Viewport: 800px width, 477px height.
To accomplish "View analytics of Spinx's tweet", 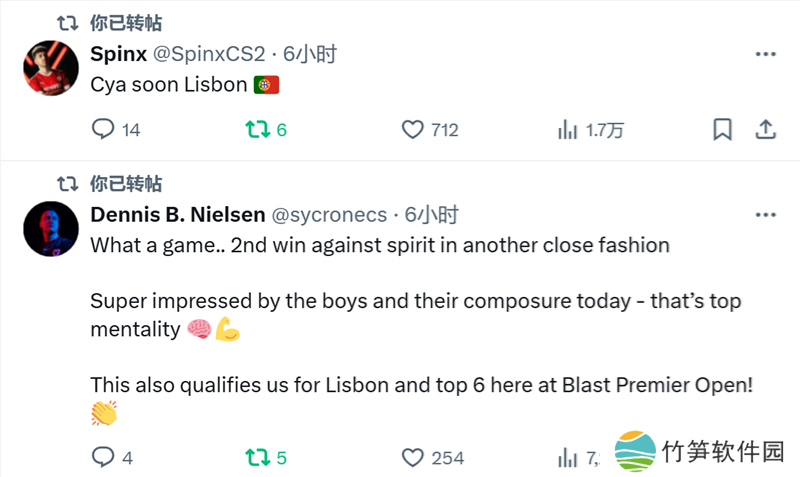I will 568,129.
